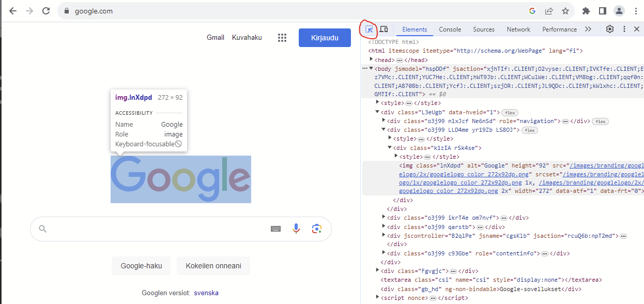Click the flex badge on div LLD4me

pos(530,130)
